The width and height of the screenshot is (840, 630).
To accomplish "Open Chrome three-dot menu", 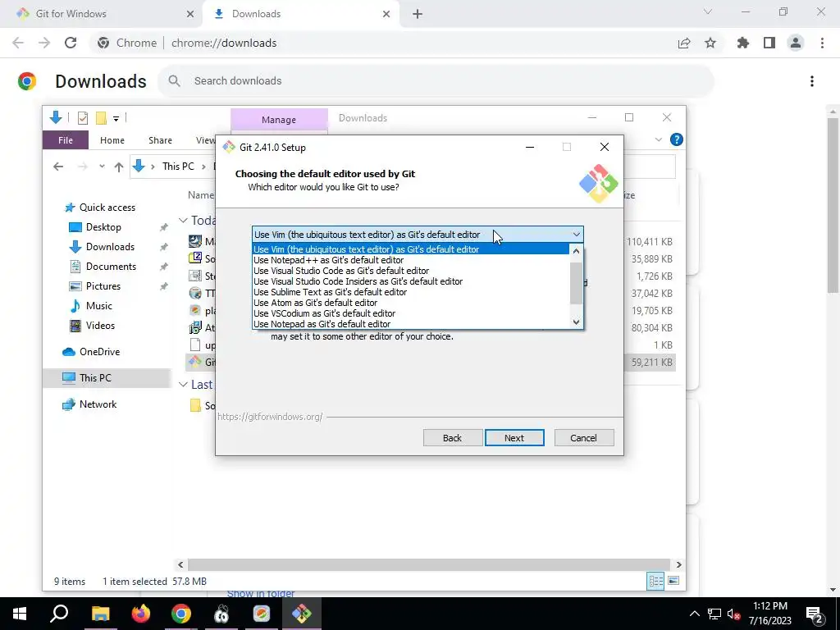I will click(822, 43).
